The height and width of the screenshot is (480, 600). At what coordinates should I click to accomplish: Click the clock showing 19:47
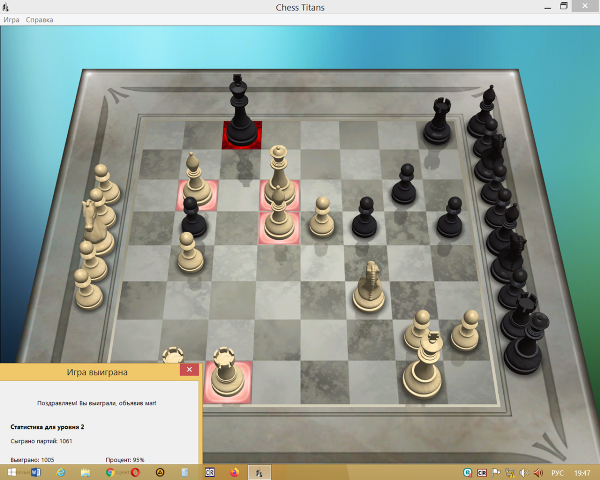pos(584,472)
